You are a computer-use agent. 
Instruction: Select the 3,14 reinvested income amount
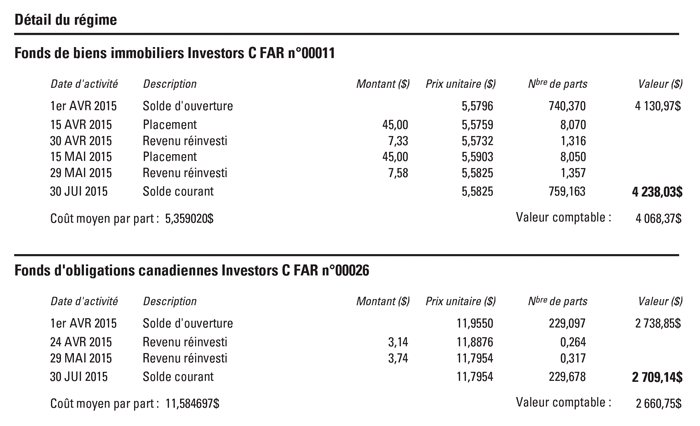(397, 343)
